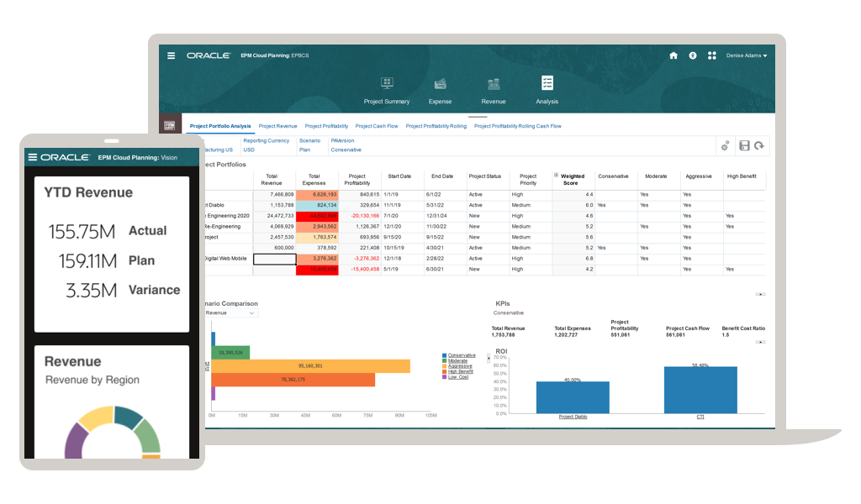
Task: Open the hamburger navigator menu in laptop header
Action: (x=172, y=55)
